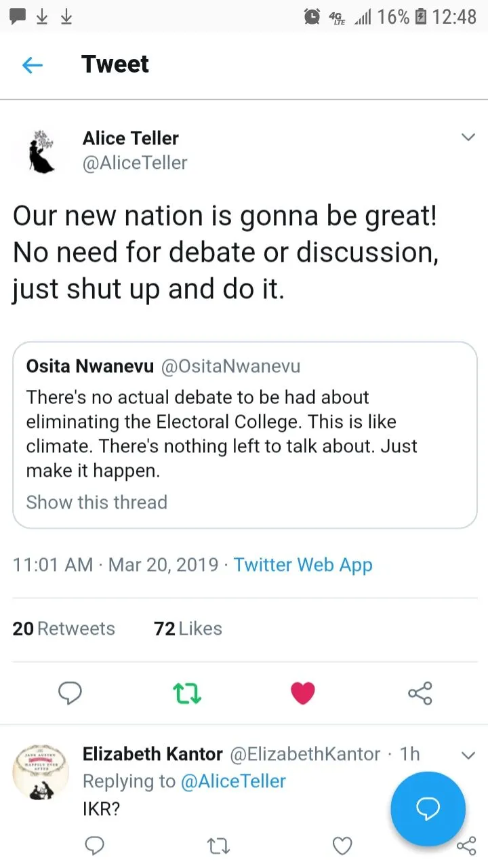Open Alice Teller's tweet options chevron
Image resolution: width=488 pixels, height=868 pixels.
point(468,138)
